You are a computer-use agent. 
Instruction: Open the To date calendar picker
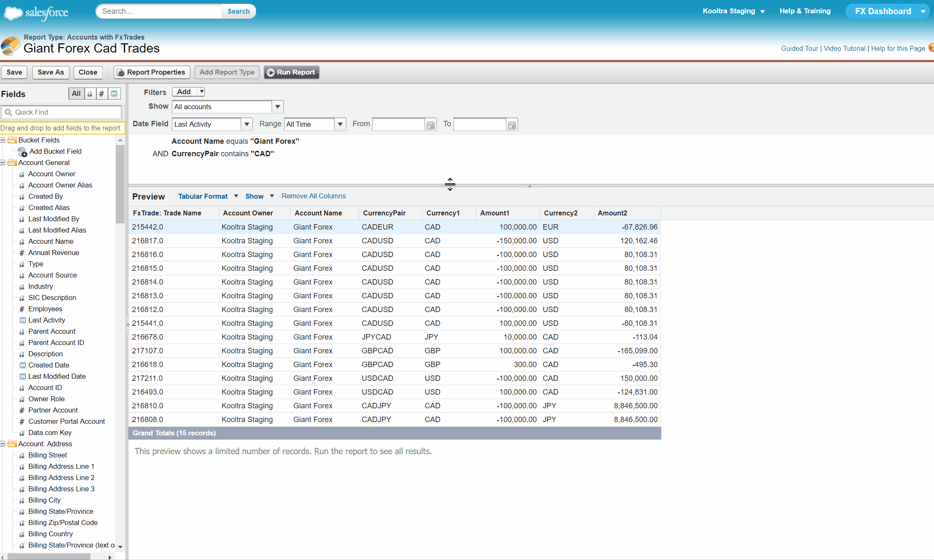[512, 125]
